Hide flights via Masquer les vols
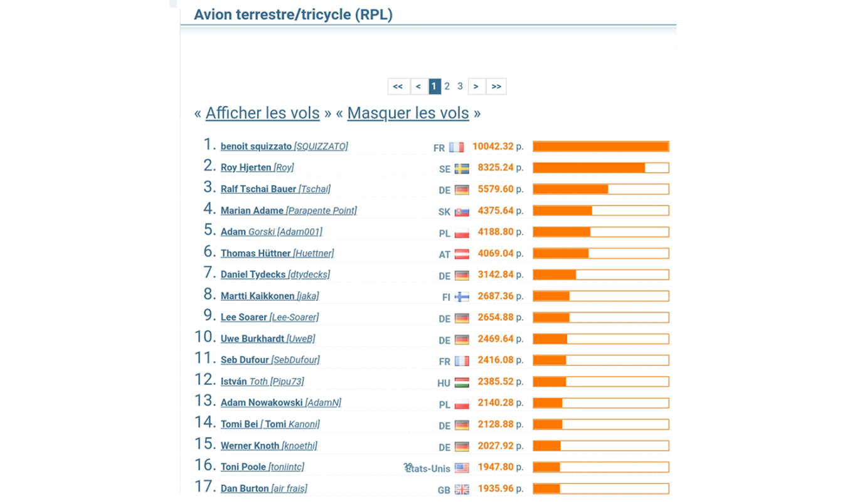Viewport: 857px width, 504px height. 408,113
